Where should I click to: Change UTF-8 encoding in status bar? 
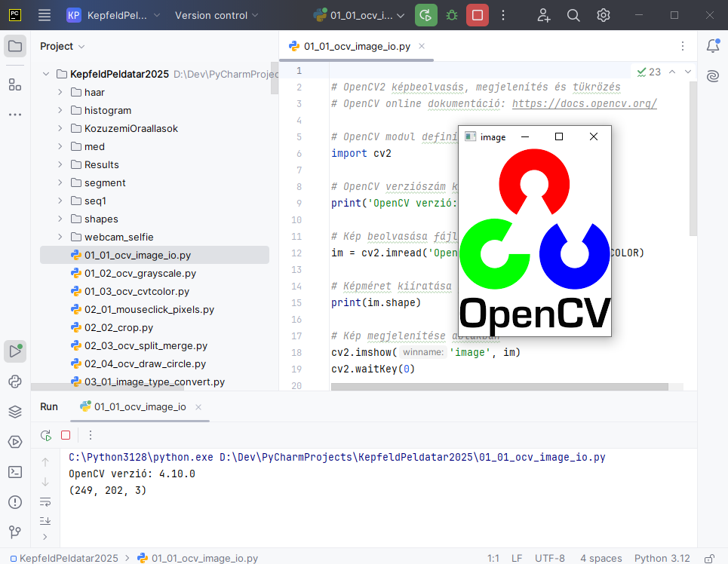coord(550,559)
